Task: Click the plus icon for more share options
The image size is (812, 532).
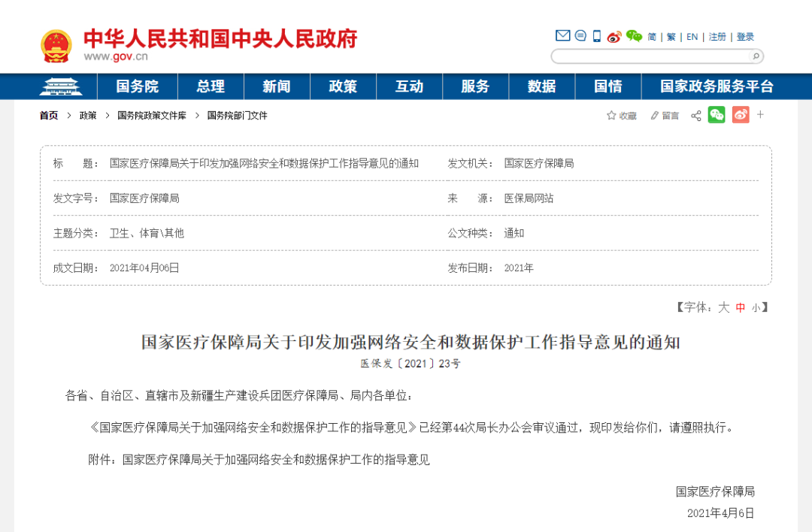Action: pyautogui.click(x=760, y=115)
